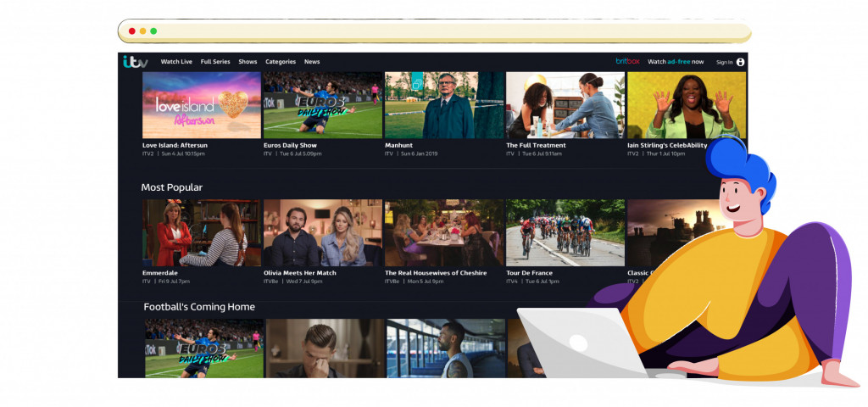Click the BritBox logo link
The image size is (868, 407).
pyautogui.click(x=628, y=61)
